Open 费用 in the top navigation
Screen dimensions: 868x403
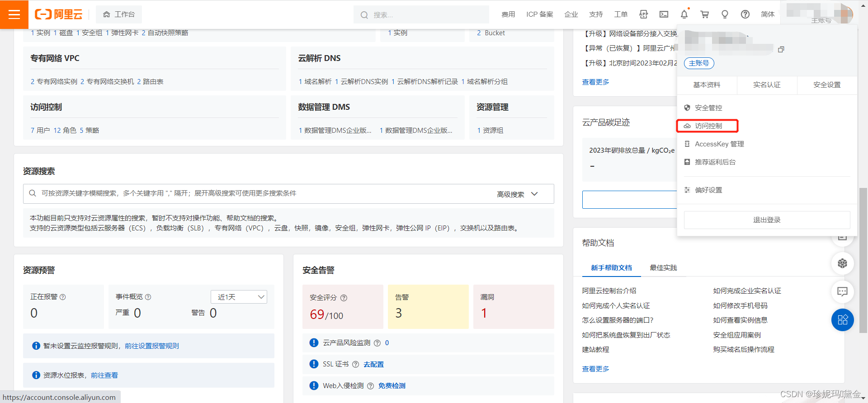coord(508,14)
